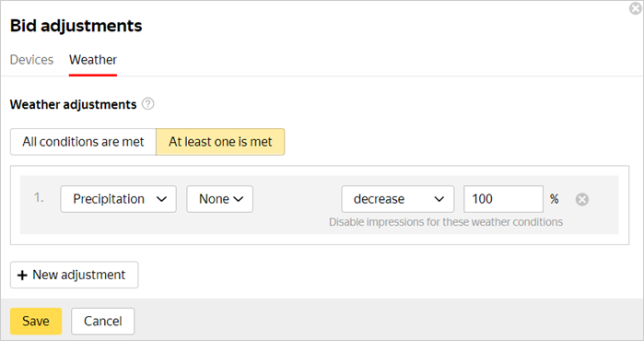Remove adjustment 1 with the circled X
Screen dimensions: 644x341
click(x=582, y=199)
